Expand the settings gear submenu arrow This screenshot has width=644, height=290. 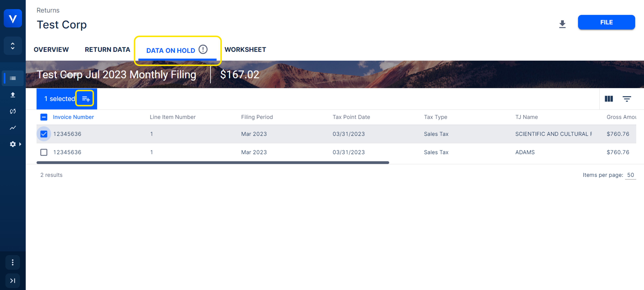(20, 144)
